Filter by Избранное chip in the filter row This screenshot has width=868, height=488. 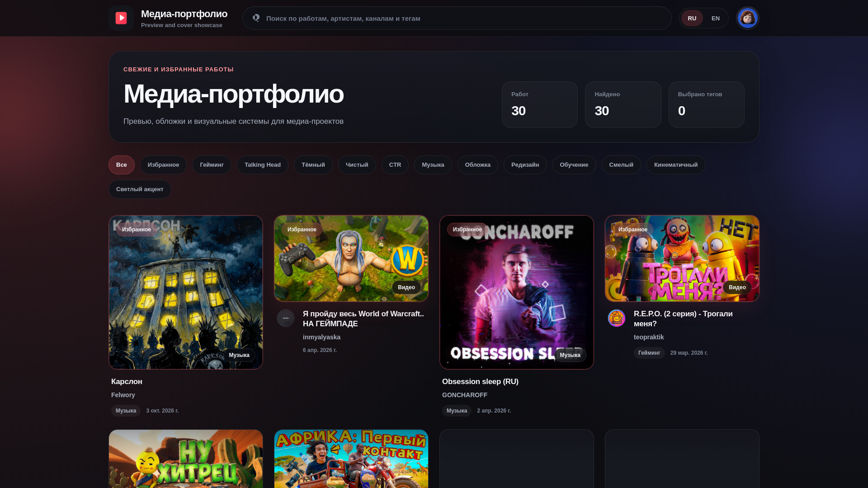(x=163, y=165)
